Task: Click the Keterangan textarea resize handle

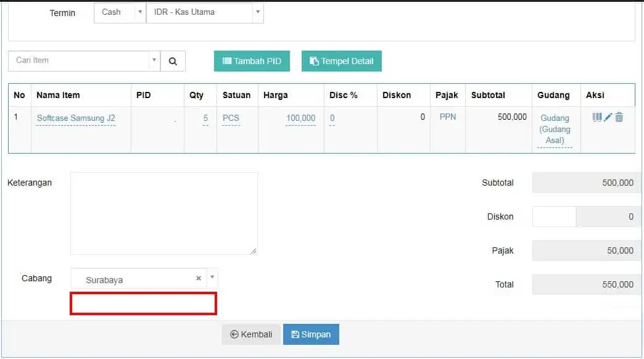Action: (254, 251)
